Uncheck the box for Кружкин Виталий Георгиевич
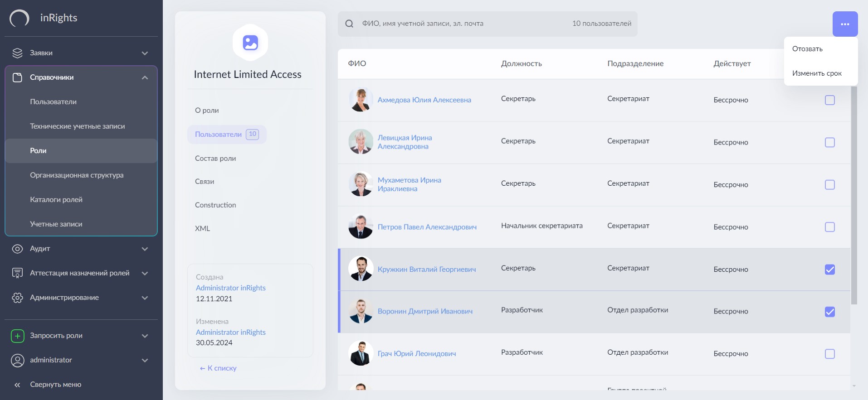 pyautogui.click(x=829, y=270)
